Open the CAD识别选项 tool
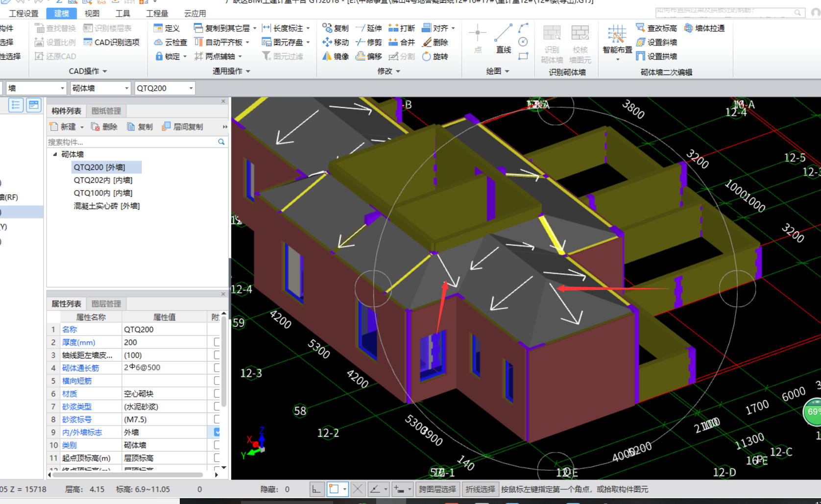The image size is (821, 504). (112, 43)
